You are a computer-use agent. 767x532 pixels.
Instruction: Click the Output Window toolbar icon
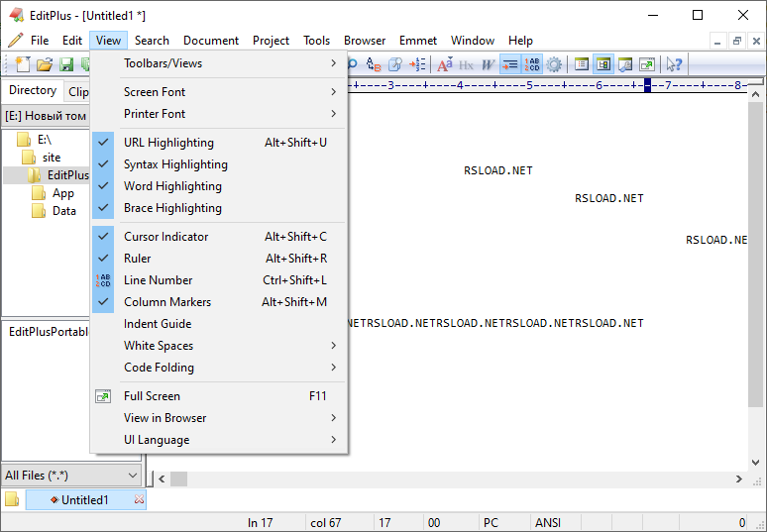pyautogui.click(x=625, y=64)
